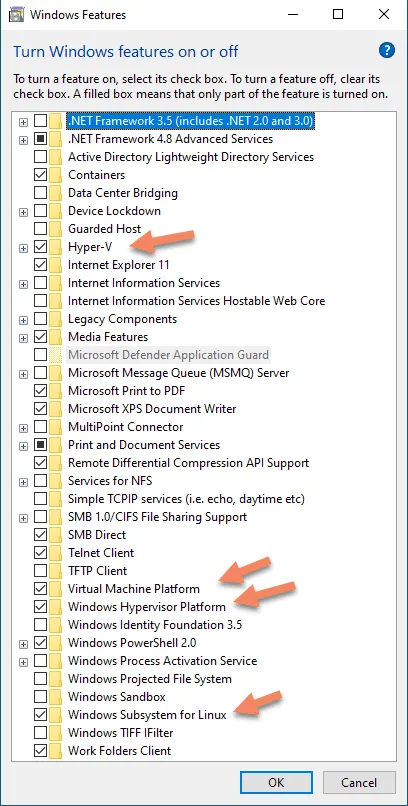The width and height of the screenshot is (408, 806).
Task: Click the Windows Features title bar icon
Action: [x=17, y=14]
